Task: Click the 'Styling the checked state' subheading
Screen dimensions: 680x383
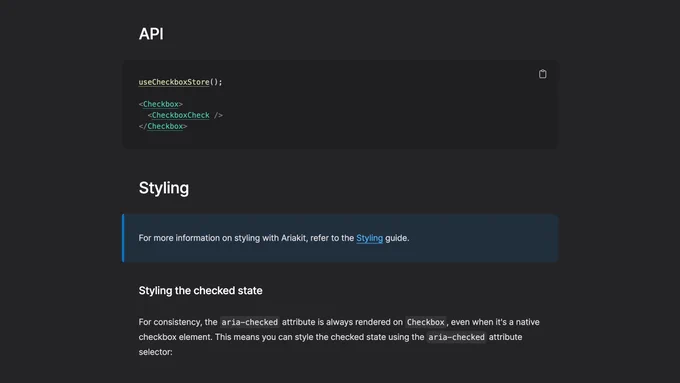Action: (x=200, y=291)
